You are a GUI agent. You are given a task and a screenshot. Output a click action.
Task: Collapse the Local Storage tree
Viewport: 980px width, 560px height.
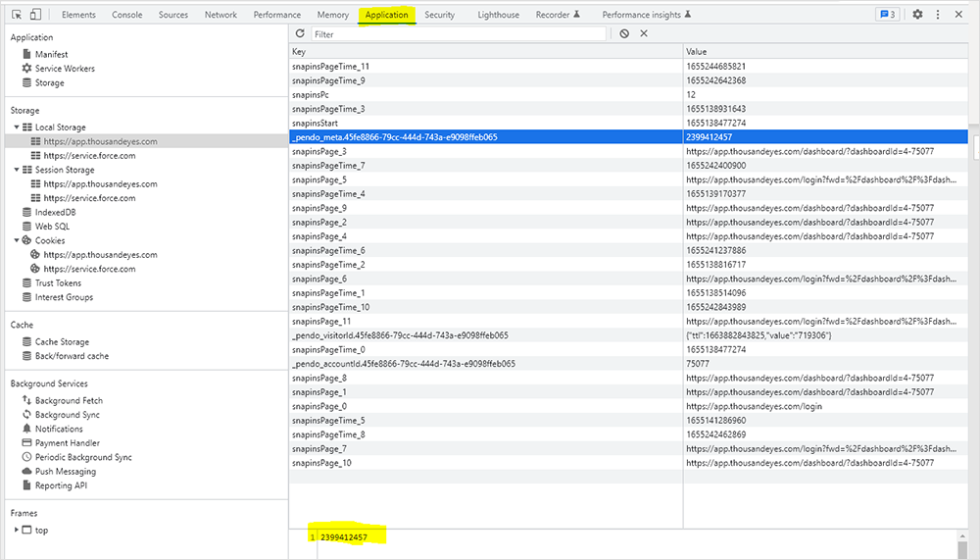point(17,127)
